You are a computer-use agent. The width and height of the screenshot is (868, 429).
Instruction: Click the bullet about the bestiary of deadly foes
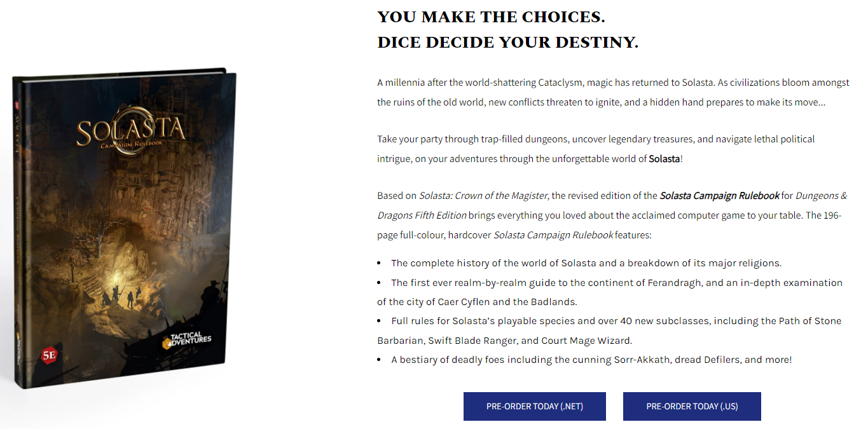(591, 360)
